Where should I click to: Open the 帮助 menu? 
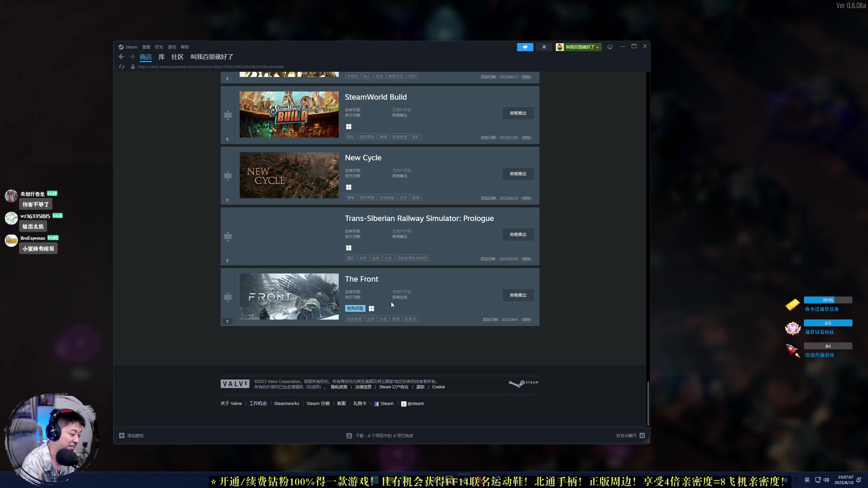[185, 47]
